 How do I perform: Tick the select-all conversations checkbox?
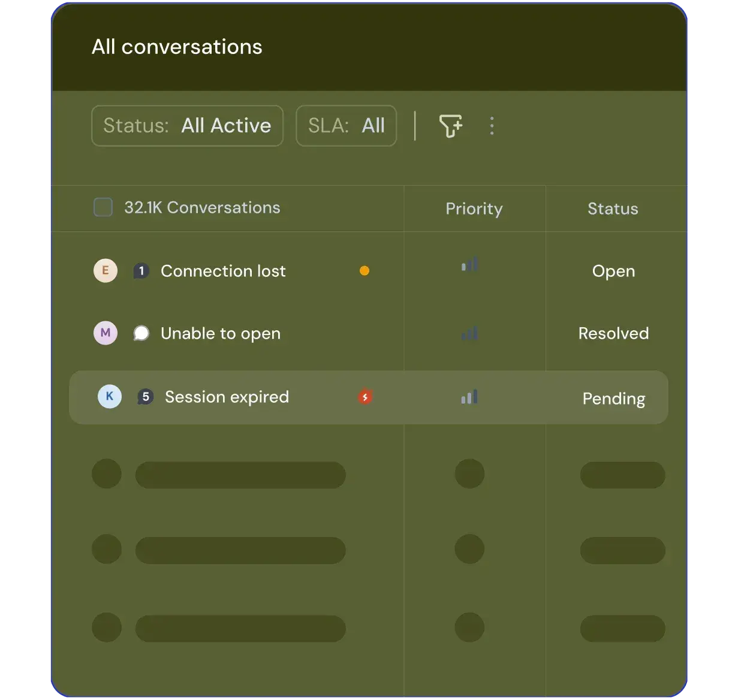tap(103, 208)
